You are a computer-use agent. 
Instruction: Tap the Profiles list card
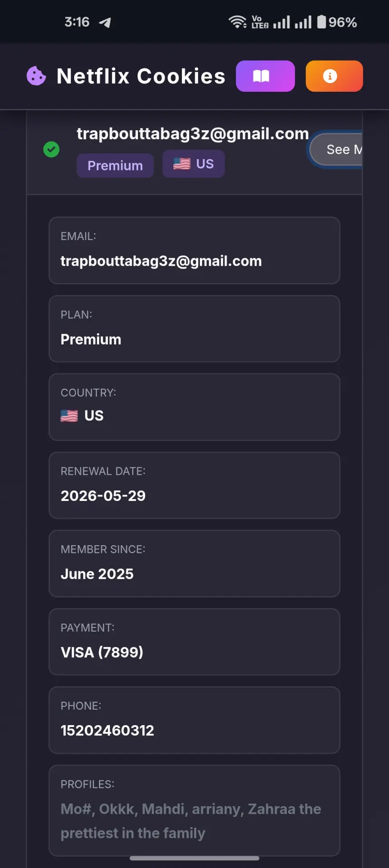pyautogui.click(x=194, y=811)
